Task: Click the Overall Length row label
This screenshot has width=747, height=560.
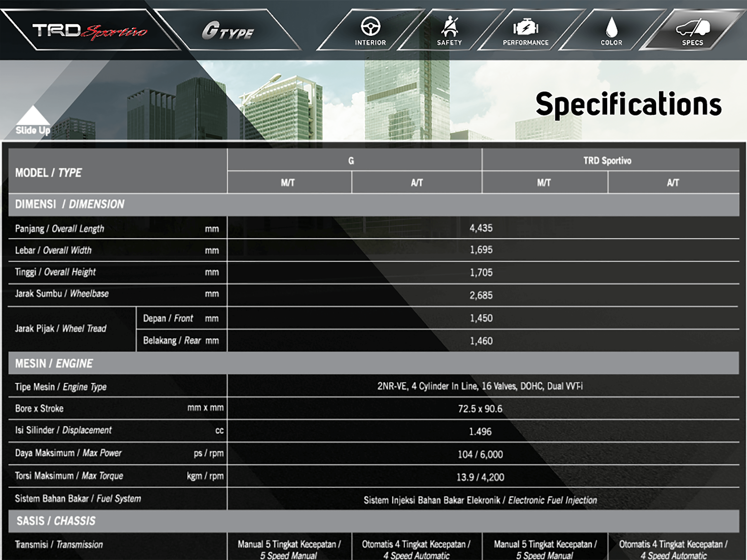Action: tap(60, 229)
